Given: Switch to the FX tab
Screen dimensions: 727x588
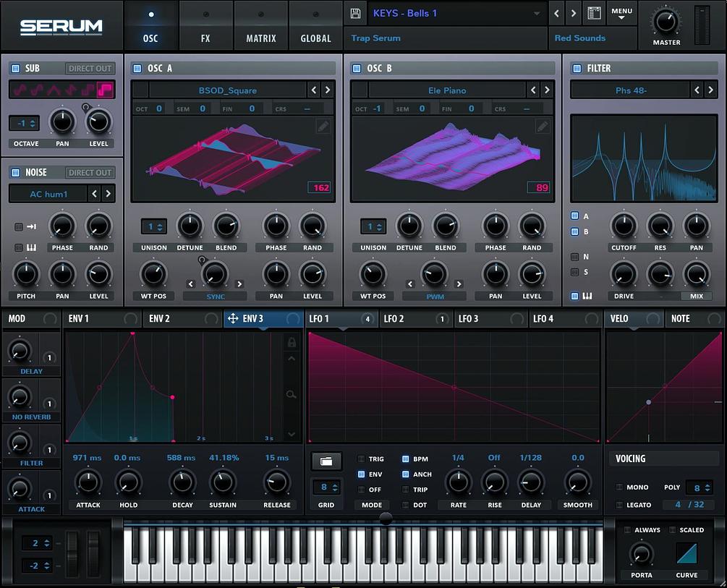Looking at the screenshot, I should (x=205, y=25).
